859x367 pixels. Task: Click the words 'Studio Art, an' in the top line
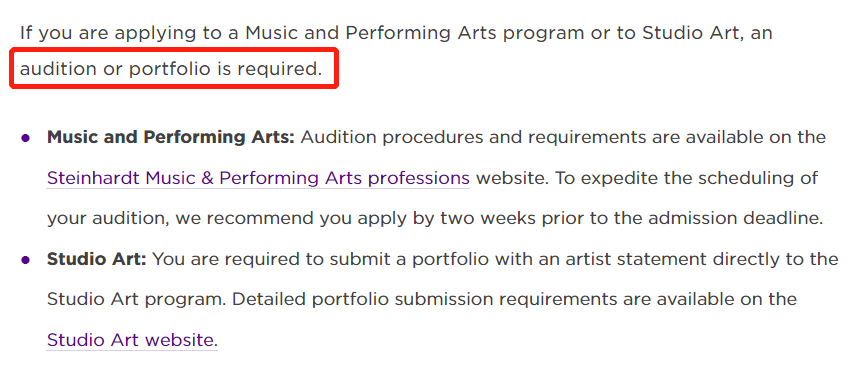[707, 33]
